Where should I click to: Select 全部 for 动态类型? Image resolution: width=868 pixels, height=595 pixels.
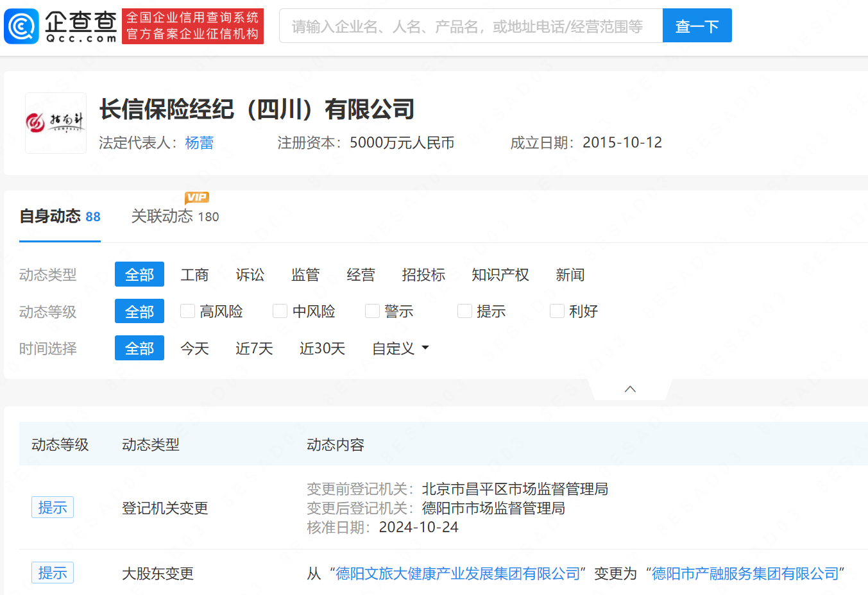(139, 274)
